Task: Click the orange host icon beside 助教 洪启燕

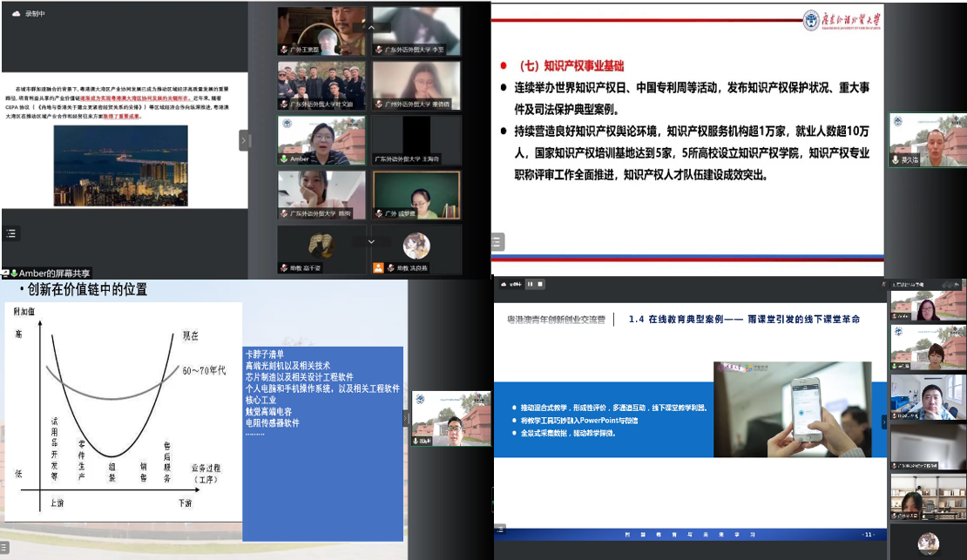Action: tap(378, 267)
